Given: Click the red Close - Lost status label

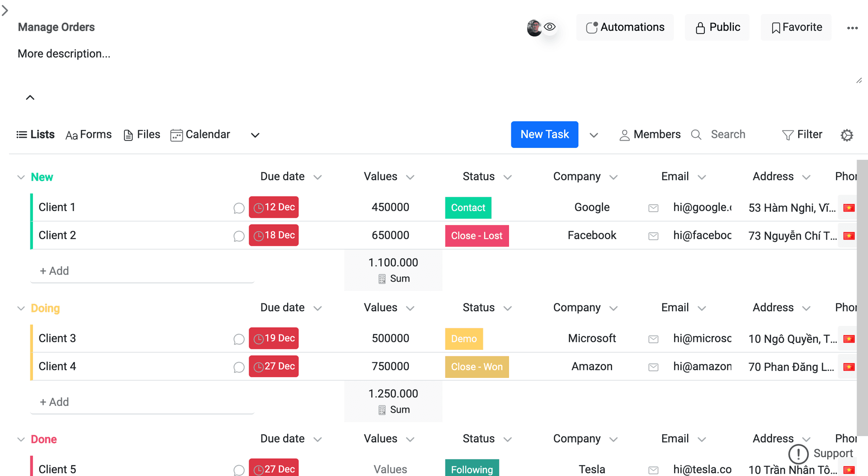Looking at the screenshot, I should tap(476, 236).
